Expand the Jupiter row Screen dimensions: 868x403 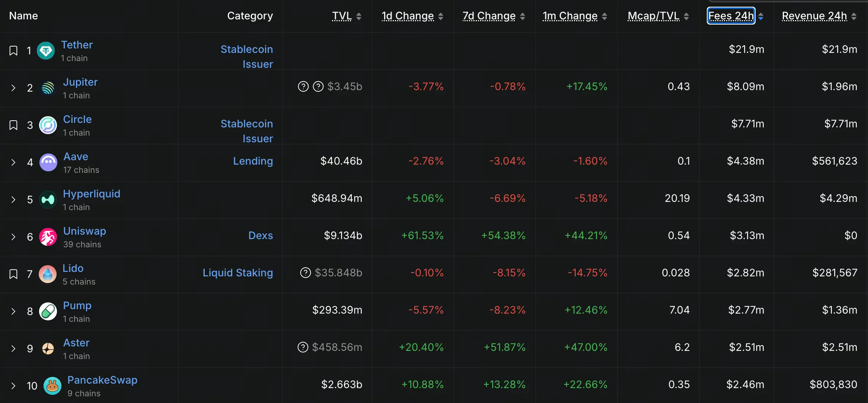13,88
